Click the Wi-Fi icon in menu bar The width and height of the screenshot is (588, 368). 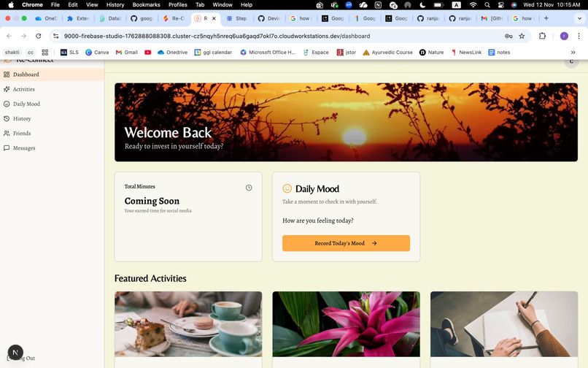[473, 5]
